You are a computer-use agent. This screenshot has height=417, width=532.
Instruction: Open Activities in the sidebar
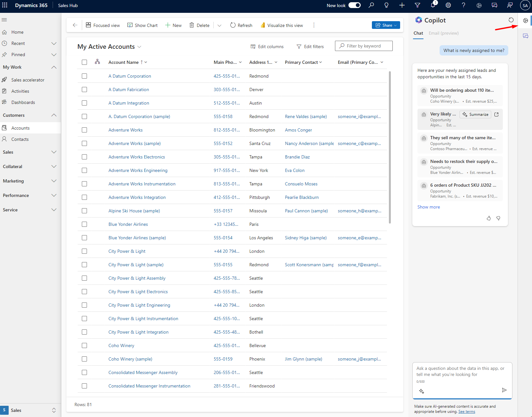(20, 91)
